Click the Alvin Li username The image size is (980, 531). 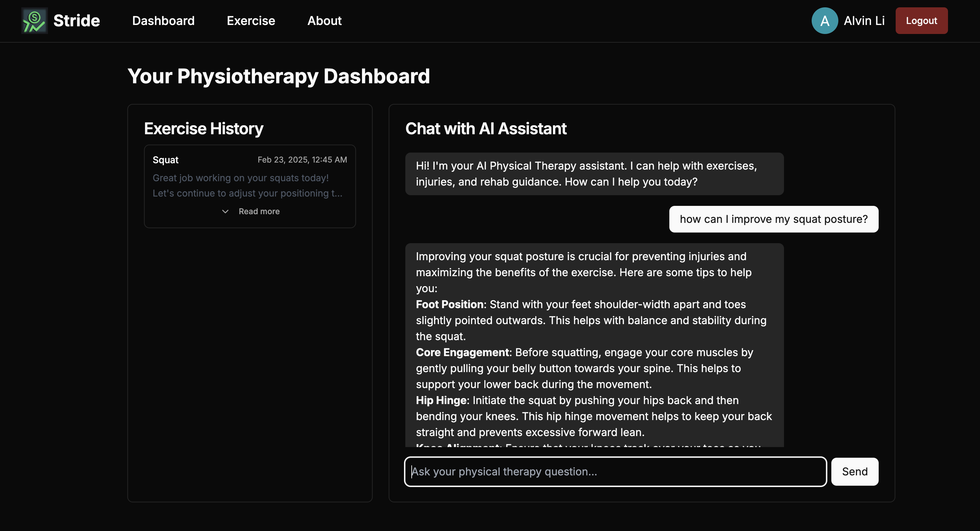[864, 21]
